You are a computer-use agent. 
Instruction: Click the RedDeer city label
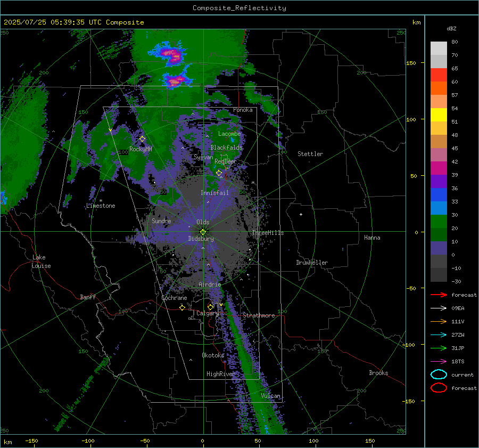tap(226, 161)
